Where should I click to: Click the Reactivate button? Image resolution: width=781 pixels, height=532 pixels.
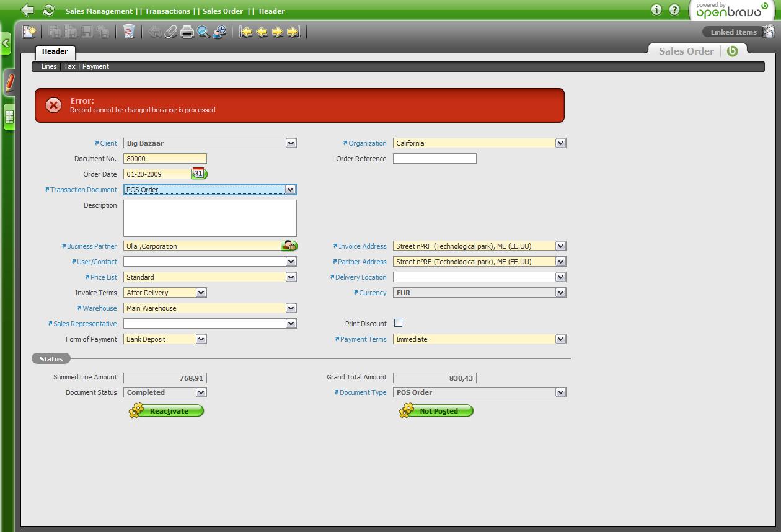pyautogui.click(x=168, y=411)
